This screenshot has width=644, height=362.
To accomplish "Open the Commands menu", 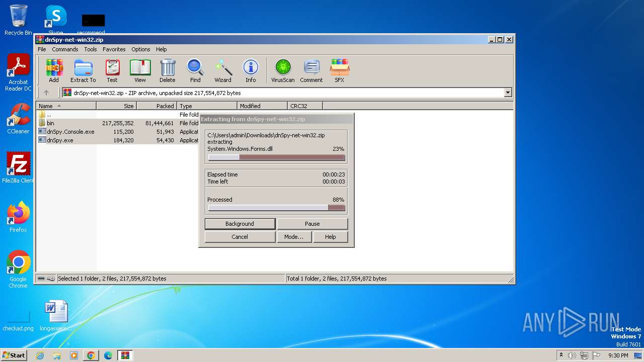I will click(x=65, y=49).
